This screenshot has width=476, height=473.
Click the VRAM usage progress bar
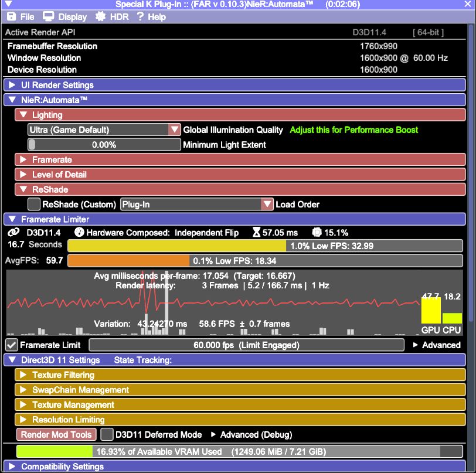point(240,451)
